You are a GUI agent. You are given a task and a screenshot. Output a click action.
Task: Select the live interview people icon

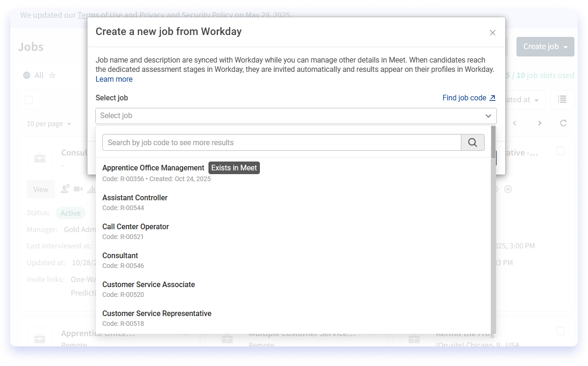(65, 189)
